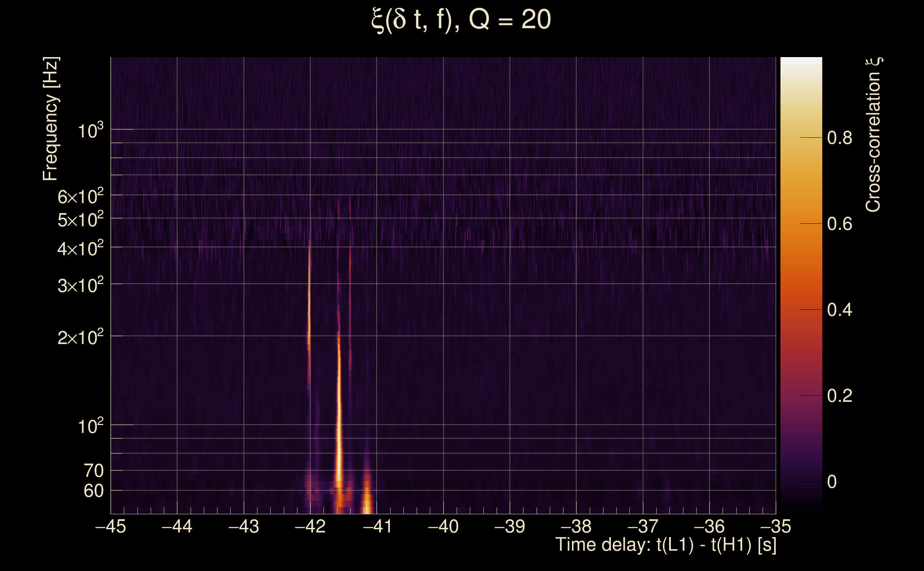
Task: Click the -37 time delay tick label
Action: 643,526
